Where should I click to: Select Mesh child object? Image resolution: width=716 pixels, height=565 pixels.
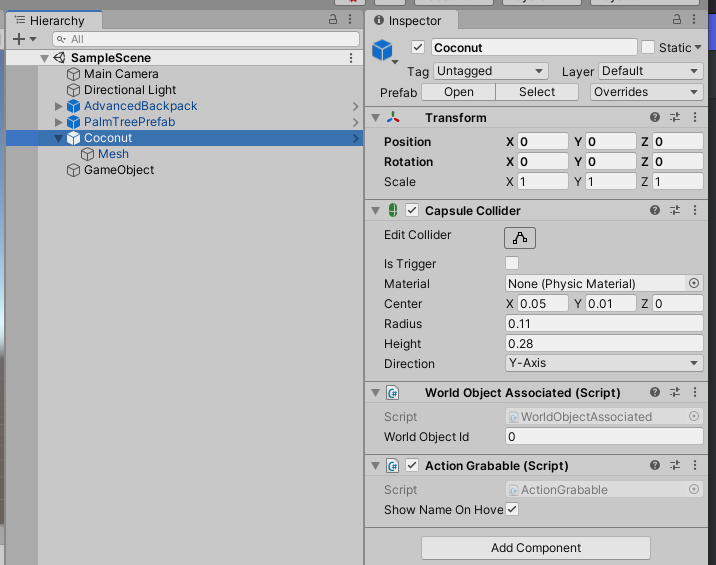[113, 154]
